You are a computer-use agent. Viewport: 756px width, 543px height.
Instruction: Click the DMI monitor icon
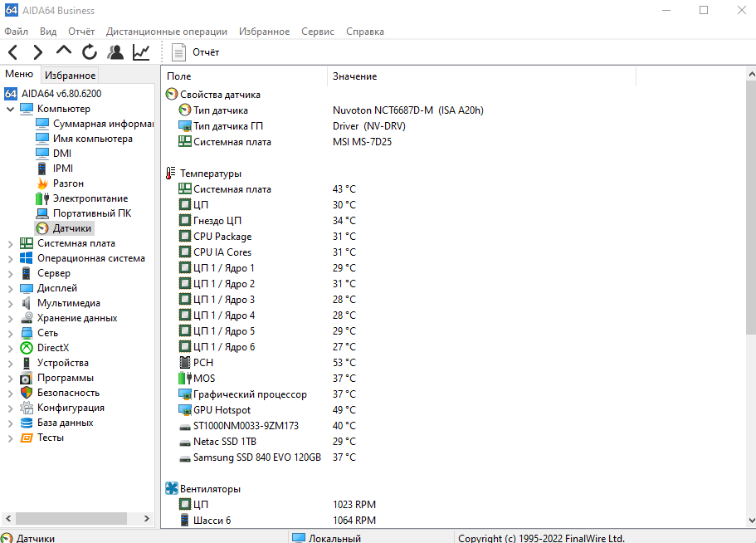tap(42, 154)
